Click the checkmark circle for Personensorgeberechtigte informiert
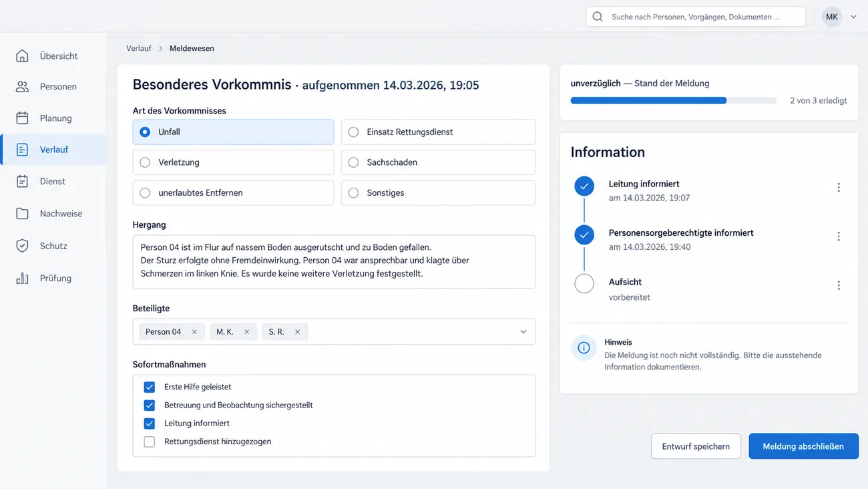The width and height of the screenshot is (868, 489). click(x=584, y=235)
